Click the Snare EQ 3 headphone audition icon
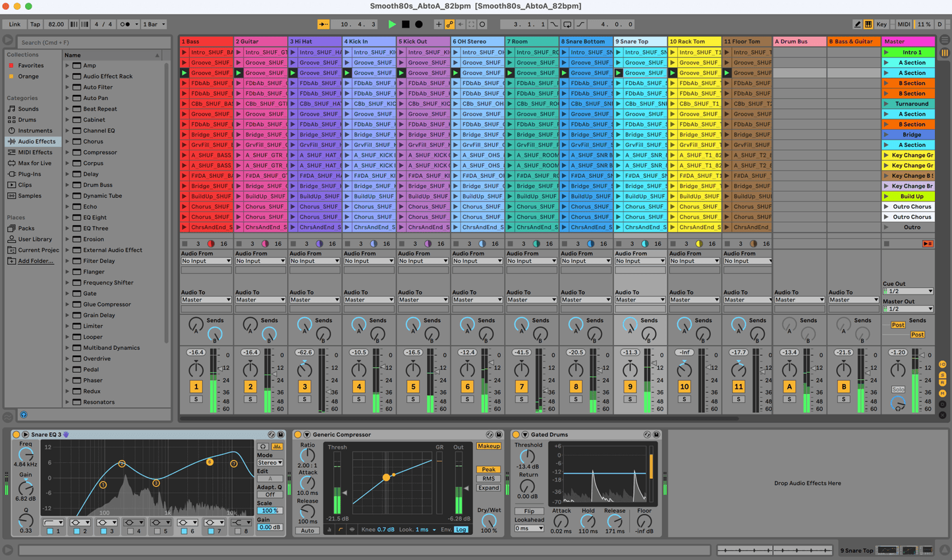 pos(262,447)
